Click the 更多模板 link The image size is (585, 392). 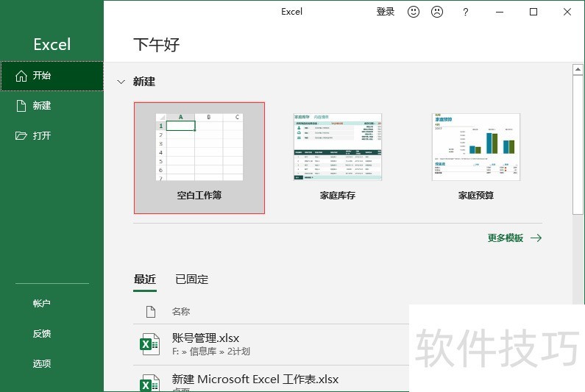point(506,238)
